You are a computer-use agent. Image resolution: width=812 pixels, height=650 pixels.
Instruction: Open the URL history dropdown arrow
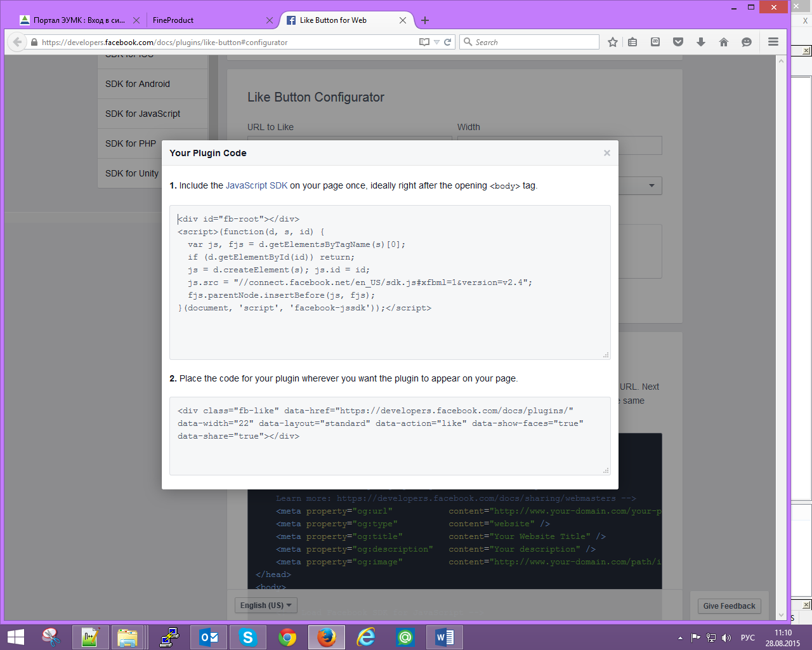click(x=436, y=42)
